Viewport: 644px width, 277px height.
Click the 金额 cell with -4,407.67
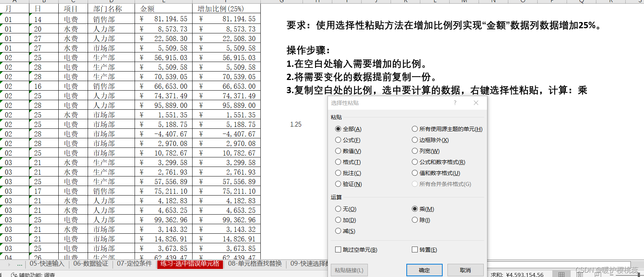(x=164, y=134)
